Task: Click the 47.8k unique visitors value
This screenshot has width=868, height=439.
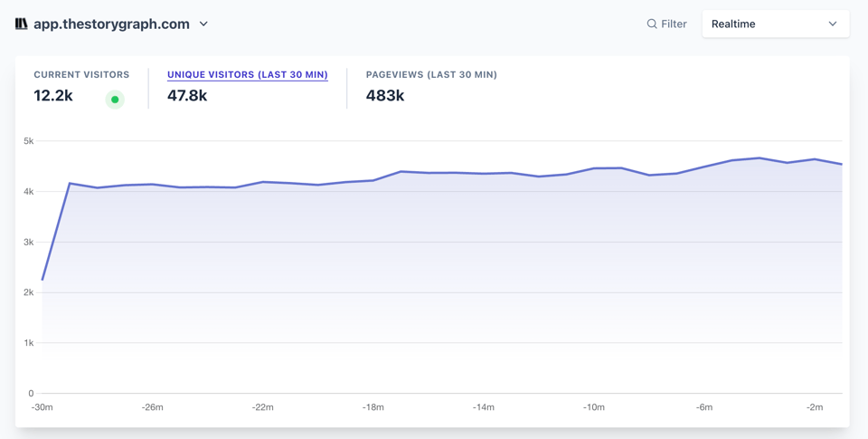Action: coord(187,95)
